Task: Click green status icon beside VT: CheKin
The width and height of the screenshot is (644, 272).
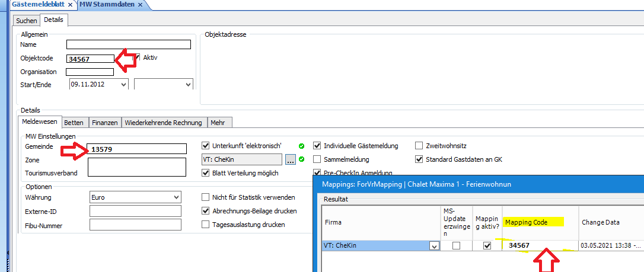Action: click(x=302, y=159)
